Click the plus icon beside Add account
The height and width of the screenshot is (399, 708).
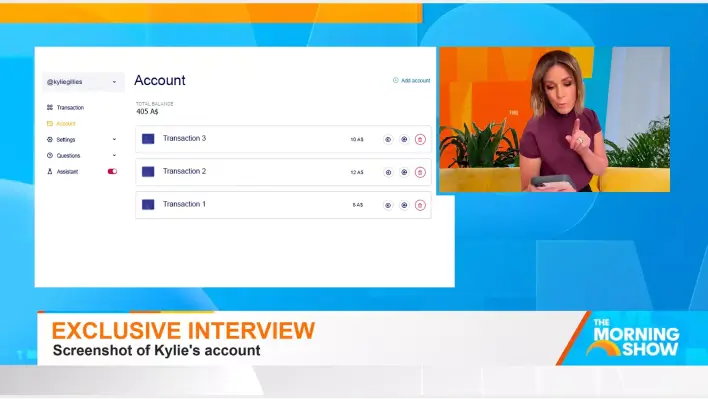tap(396, 80)
